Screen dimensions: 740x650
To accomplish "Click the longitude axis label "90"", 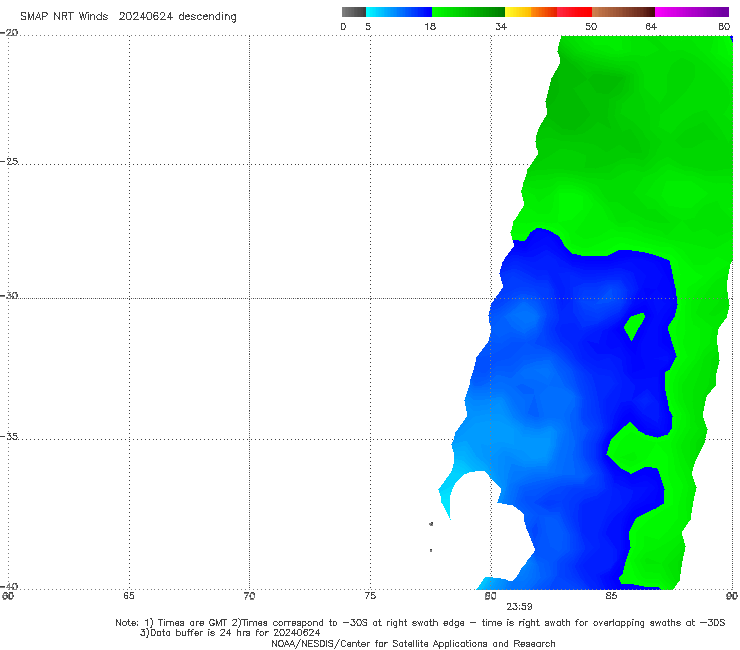I will coord(732,596).
